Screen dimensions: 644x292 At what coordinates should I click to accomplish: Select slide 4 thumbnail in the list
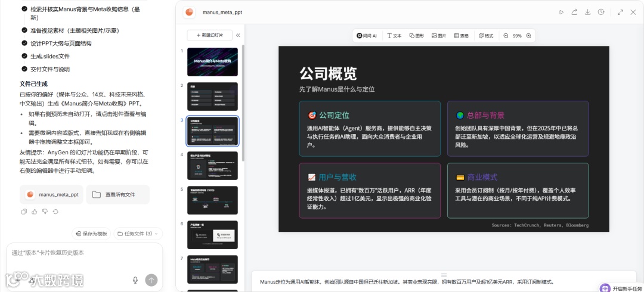point(212,166)
